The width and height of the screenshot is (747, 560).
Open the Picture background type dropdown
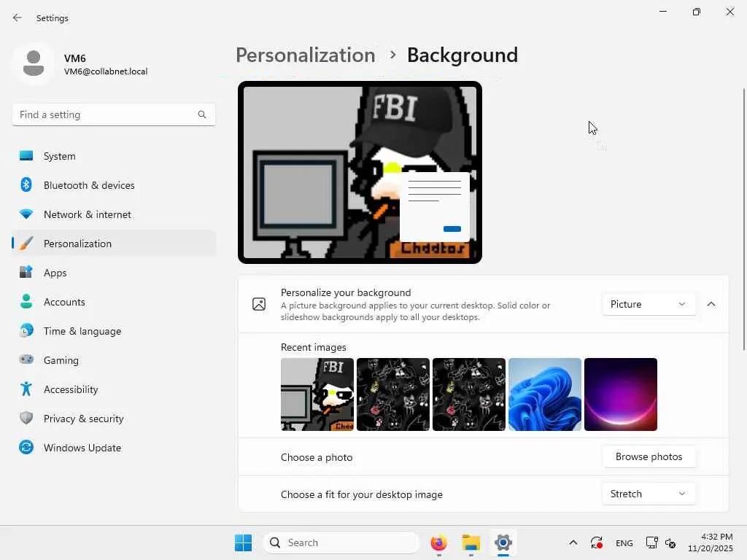649,304
